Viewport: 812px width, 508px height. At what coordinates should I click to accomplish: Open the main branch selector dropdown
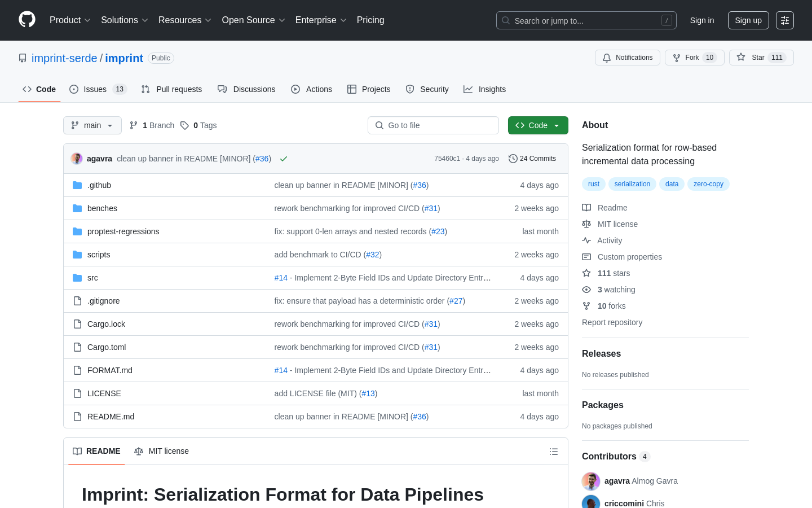click(92, 125)
